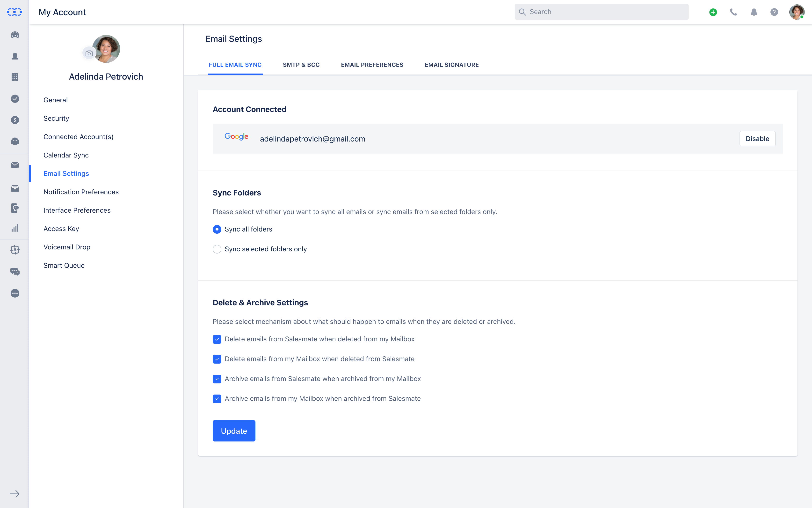
Task: Click the Delete & Archive Settings heading
Action: 260,303
